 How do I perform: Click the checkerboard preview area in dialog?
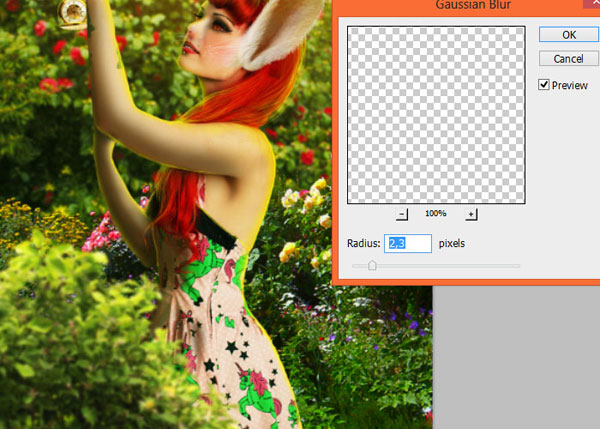click(x=436, y=115)
